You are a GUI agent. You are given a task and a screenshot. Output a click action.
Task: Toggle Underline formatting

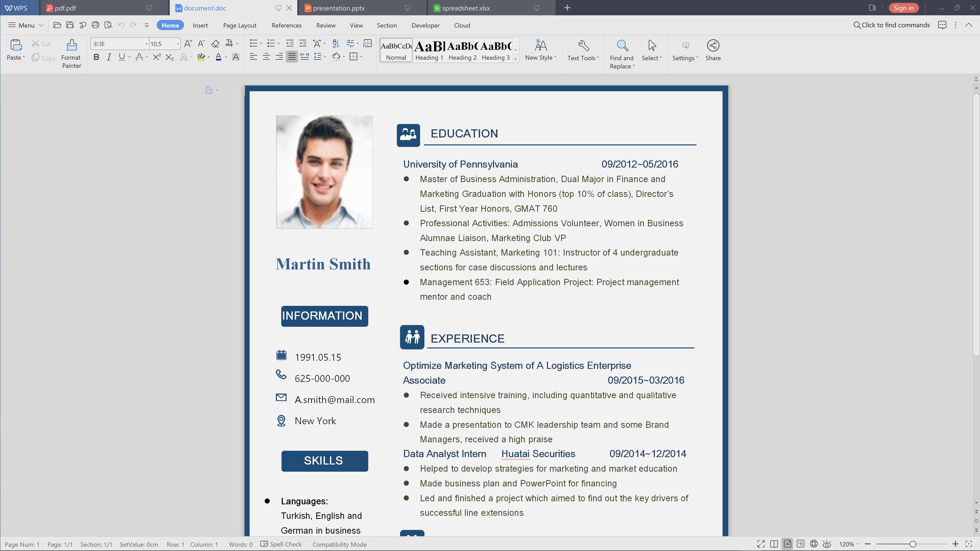coord(122,57)
